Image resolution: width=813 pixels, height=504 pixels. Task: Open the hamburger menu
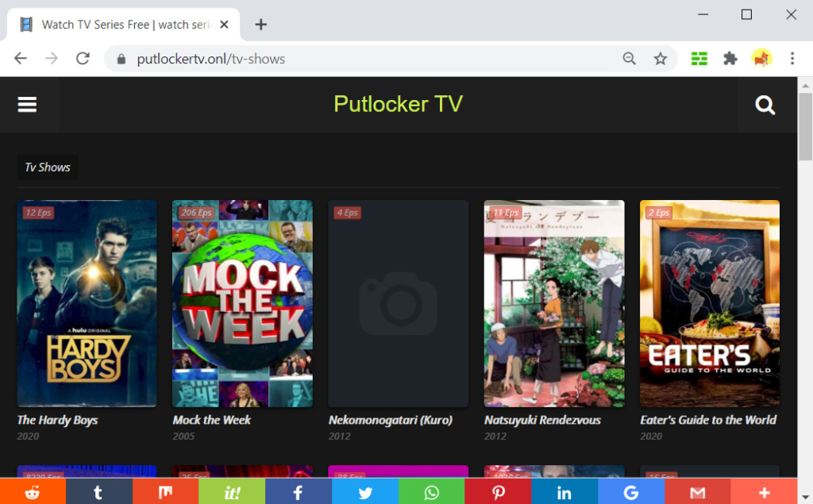pos(27,104)
